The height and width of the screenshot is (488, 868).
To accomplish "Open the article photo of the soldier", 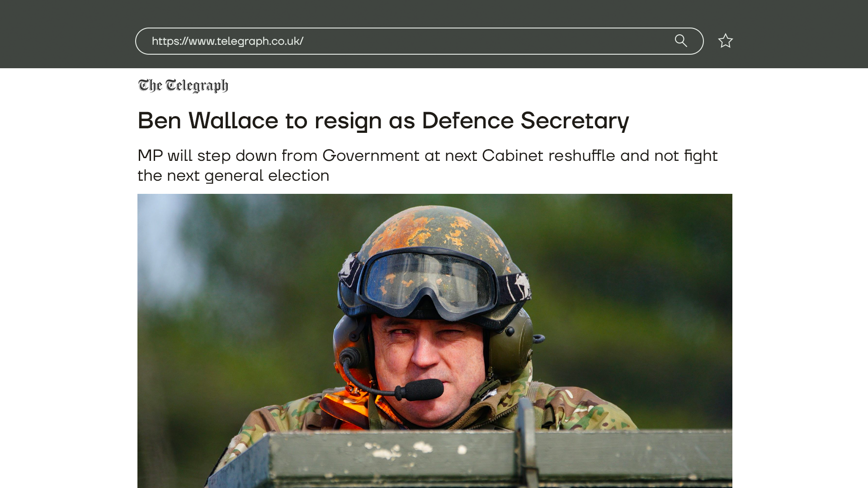I will tap(434, 341).
